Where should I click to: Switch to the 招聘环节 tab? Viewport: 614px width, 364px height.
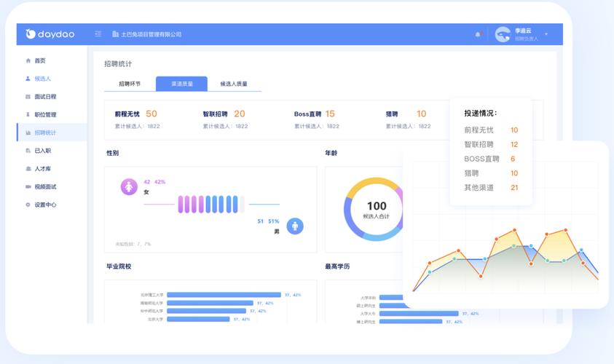pyautogui.click(x=130, y=84)
